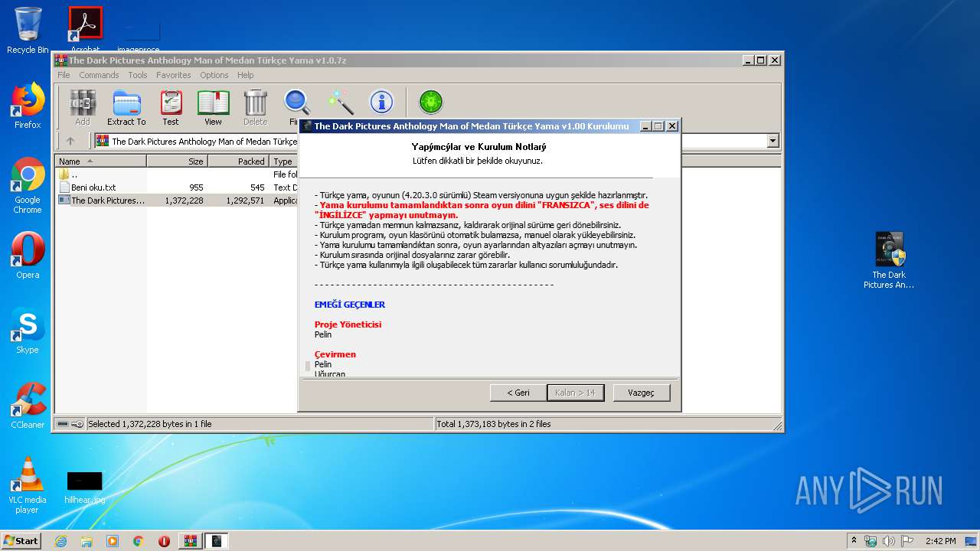The image size is (980, 551).
Task: Click Windows Explorer taskbar icon
Action: (x=87, y=541)
